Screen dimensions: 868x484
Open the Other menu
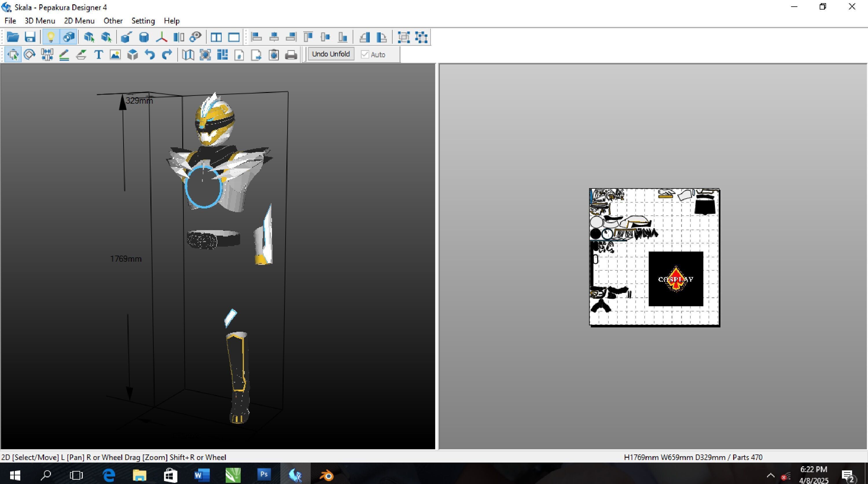click(113, 21)
